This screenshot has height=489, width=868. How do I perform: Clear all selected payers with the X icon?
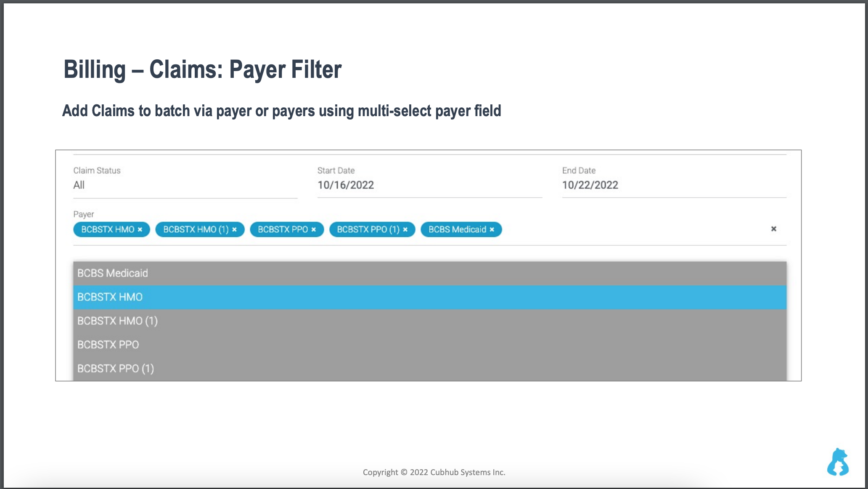click(x=773, y=229)
